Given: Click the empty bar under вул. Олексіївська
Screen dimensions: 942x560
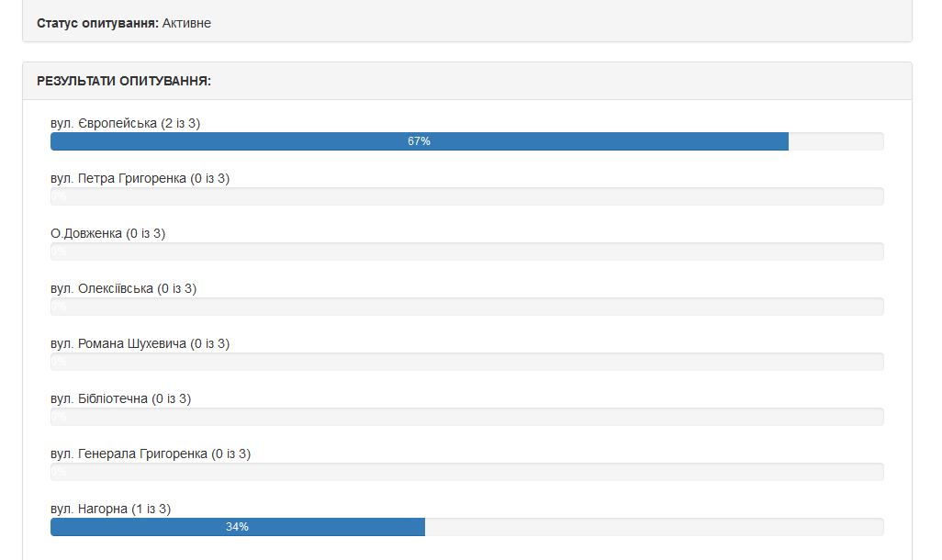Looking at the screenshot, I should (x=466, y=307).
